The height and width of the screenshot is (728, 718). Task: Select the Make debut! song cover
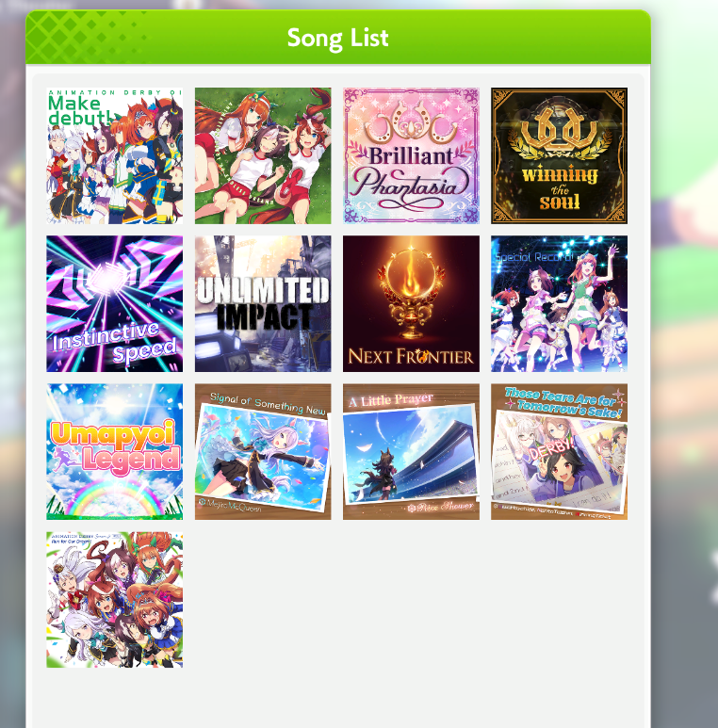114,156
